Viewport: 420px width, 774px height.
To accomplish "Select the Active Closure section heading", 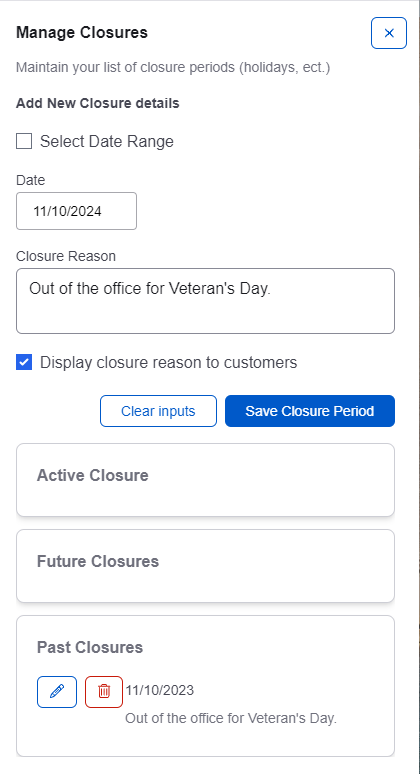I will (x=93, y=475).
